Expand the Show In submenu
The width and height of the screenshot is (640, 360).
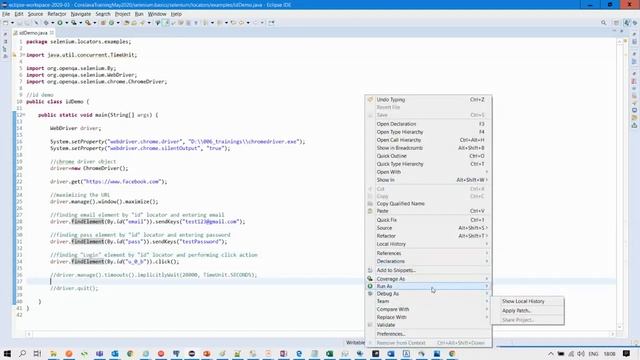click(428, 180)
